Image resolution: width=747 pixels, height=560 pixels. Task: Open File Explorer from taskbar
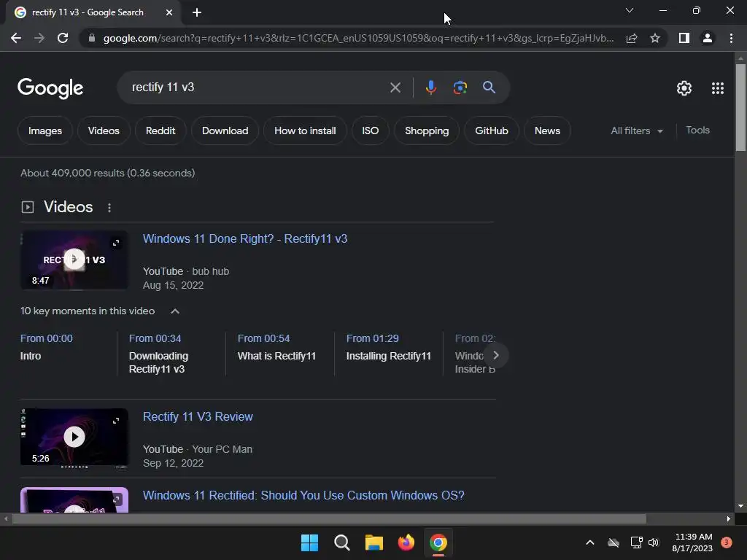(x=374, y=542)
